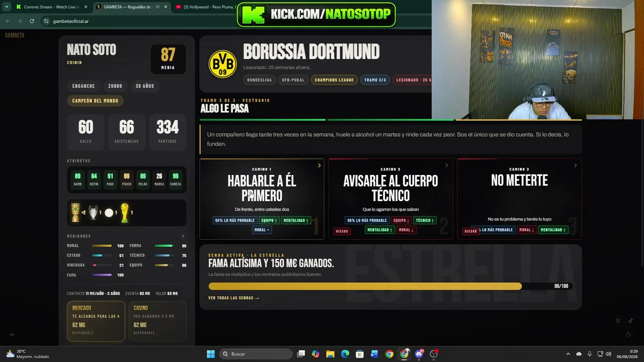Open Discord from the taskbar
Image resolution: width=644 pixels, height=362 pixels.
point(419,354)
